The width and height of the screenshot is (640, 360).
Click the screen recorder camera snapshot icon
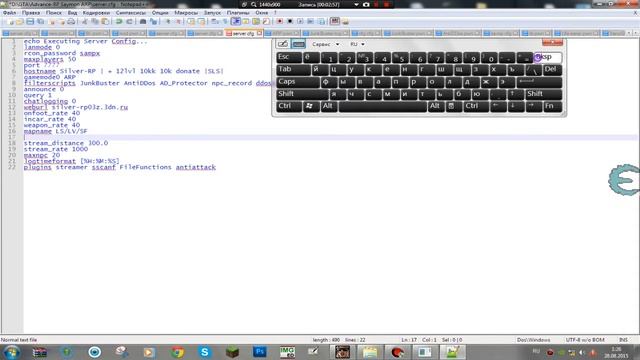(366, 4)
